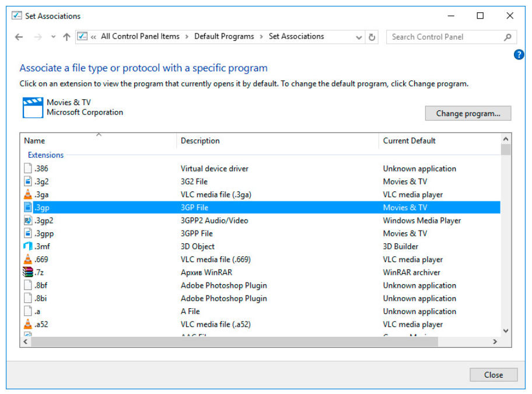Collapse the Extensions group header
This screenshot has width=532, height=394.
[45, 155]
